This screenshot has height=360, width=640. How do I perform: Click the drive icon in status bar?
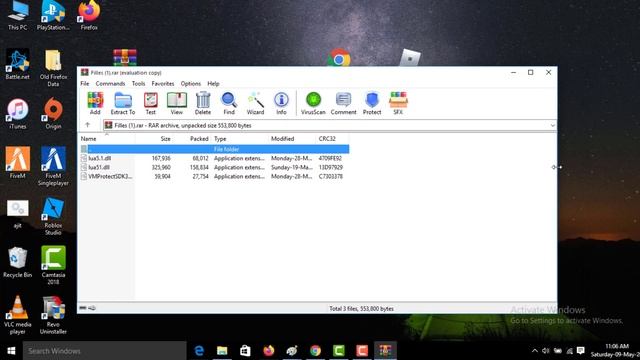tap(83, 308)
